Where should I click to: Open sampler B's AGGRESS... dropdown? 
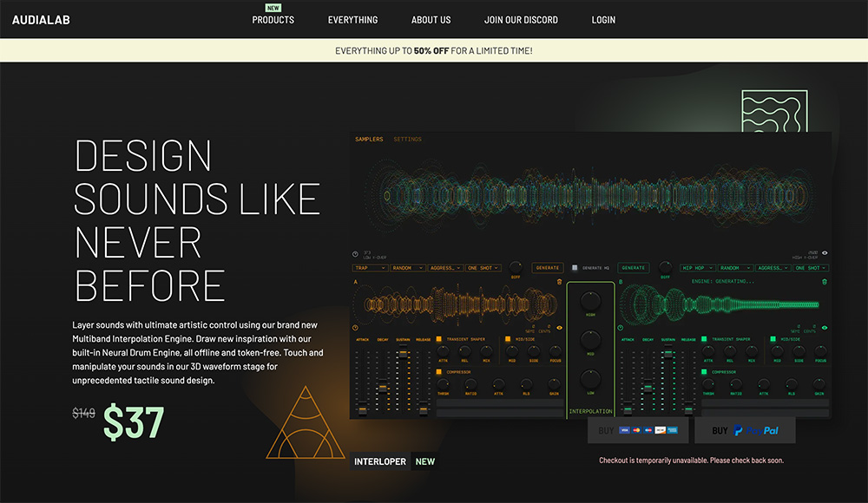coord(773,268)
